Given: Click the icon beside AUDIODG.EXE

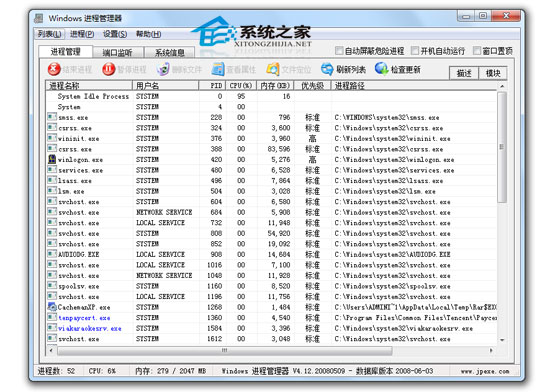Looking at the screenshot, I should point(52,254).
